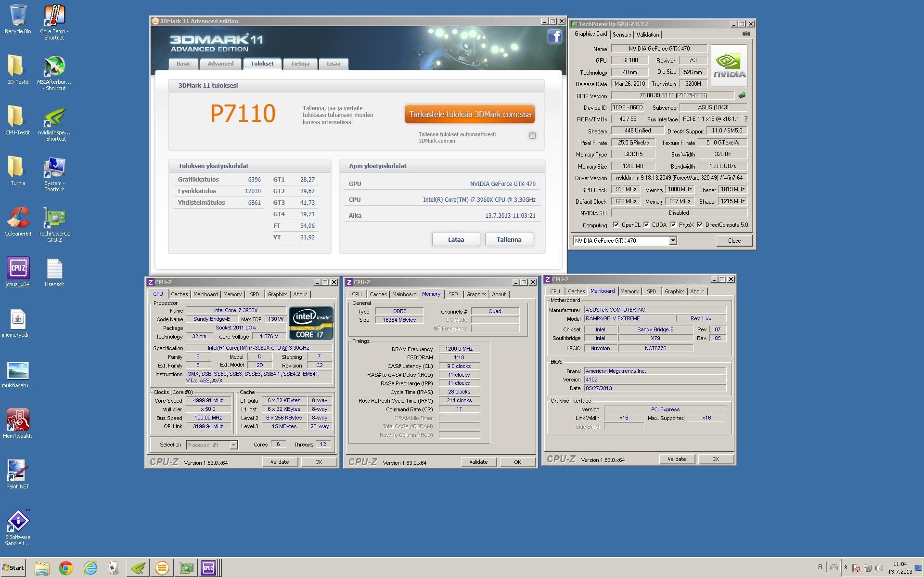Viewport: 924px width, 578px height.
Task: Click the RAMPAGE IV EXTREME model field
Action: point(629,318)
